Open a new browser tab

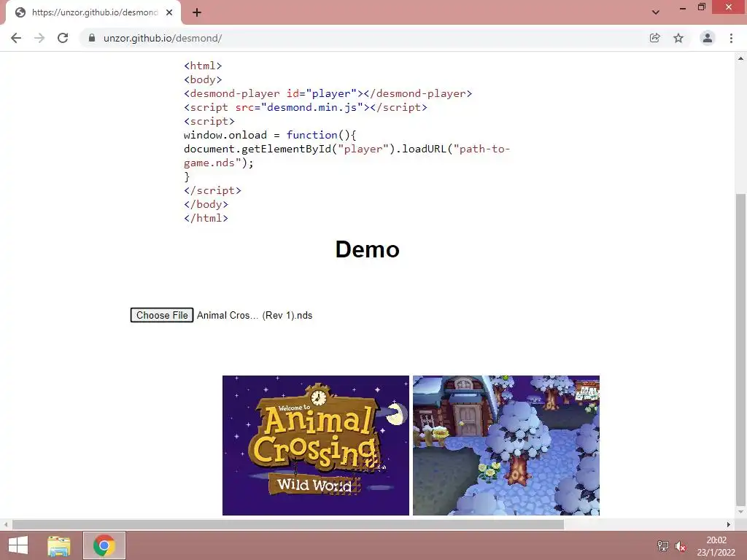[x=197, y=12]
